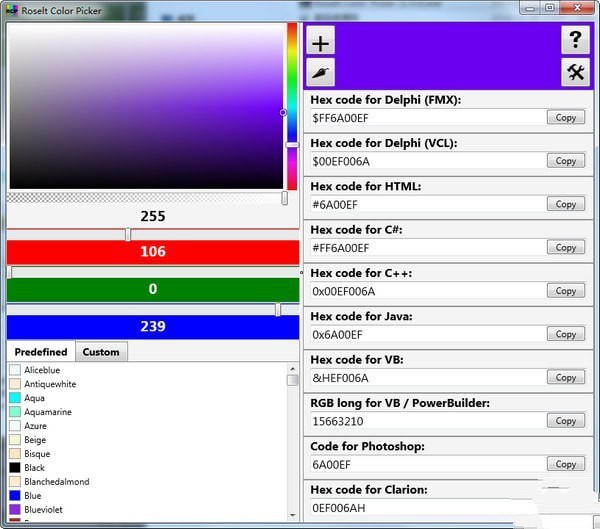Image resolution: width=600 pixels, height=529 pixels.
Task: Click the plus add color icon
Action: click(321, 40)
